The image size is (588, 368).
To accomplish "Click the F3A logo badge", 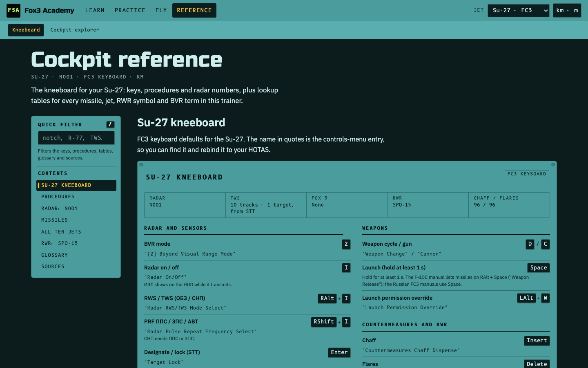I will click(x=13, y=10).
